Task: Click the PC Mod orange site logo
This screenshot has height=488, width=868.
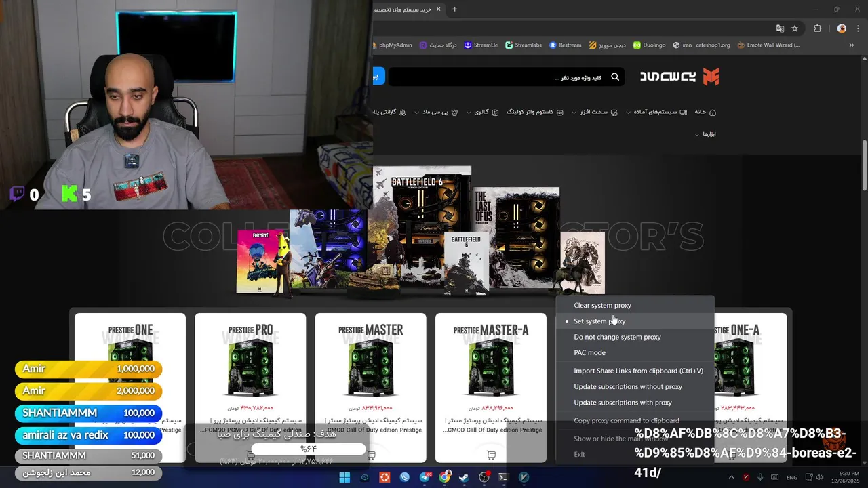Action: (710, 77)
